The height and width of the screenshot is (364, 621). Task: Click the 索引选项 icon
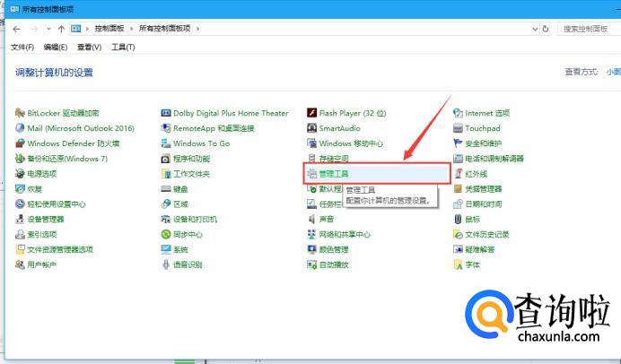[x=20, y=234]
